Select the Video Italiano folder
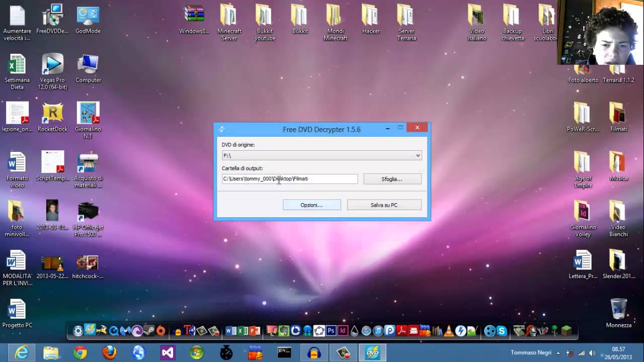 click(x=477, y=23)
